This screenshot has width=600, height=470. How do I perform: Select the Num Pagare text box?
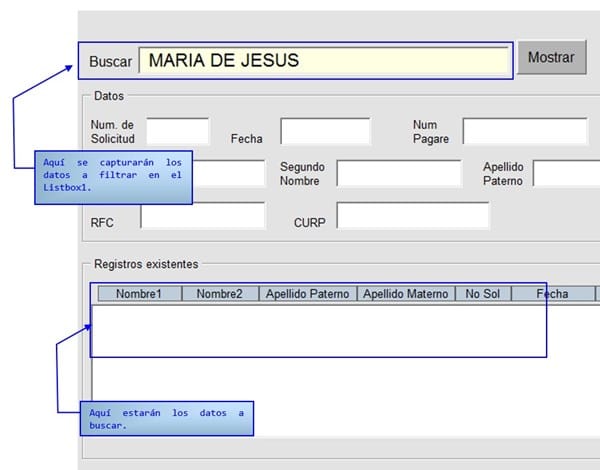tap(524, 131)
